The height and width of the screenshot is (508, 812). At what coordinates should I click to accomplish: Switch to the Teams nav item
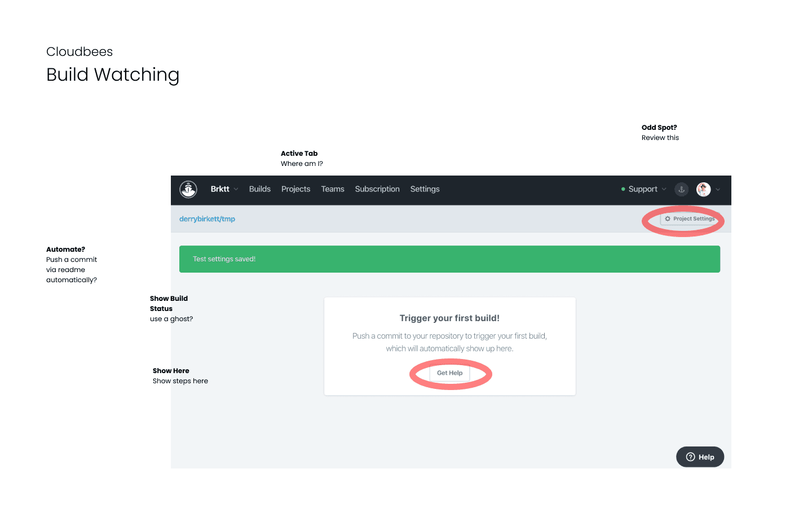pyautogui.click(x=333, y=189)
